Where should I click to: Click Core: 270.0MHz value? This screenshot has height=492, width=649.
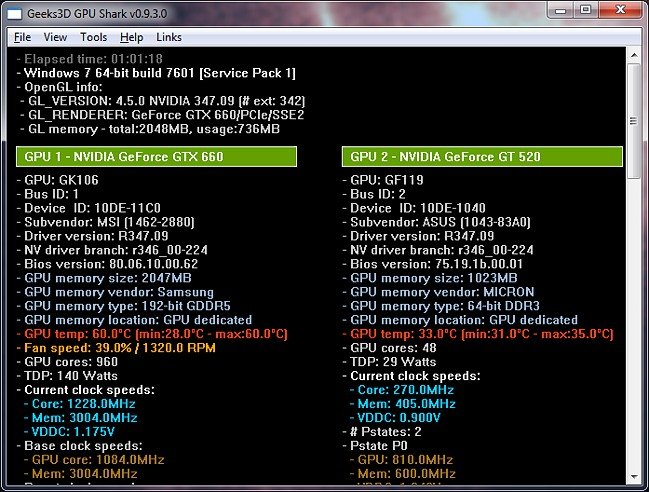click(x=402, y=390)
